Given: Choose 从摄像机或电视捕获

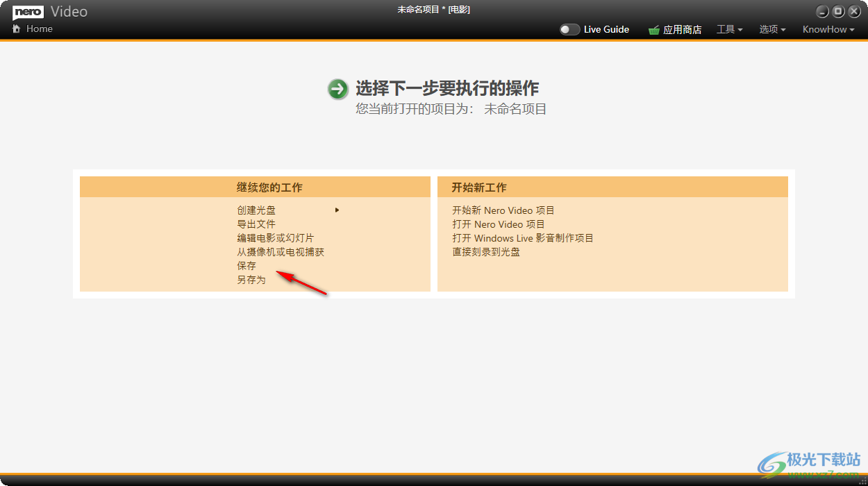Looking at the screenshot, I should pyautogui.click(x=281, y=251).
